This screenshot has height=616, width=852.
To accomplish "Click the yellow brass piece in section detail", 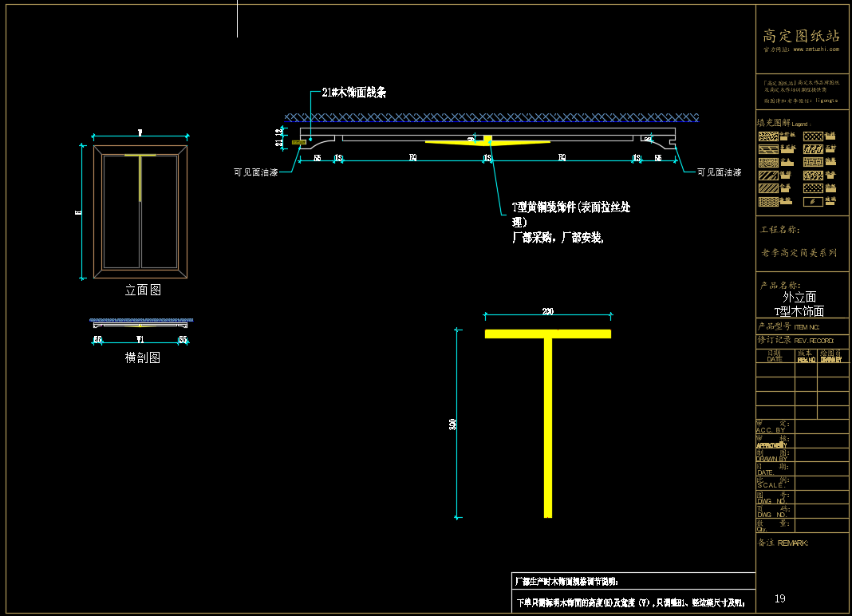I will (x=487, y=142).
